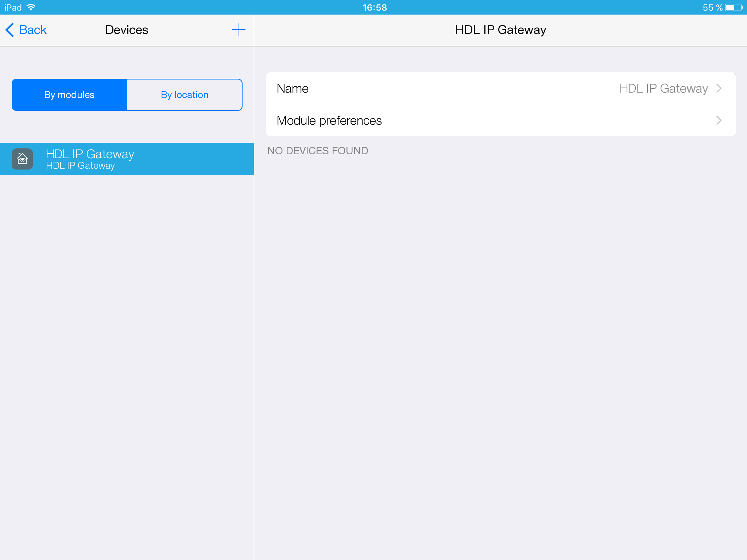
Task: Switch to By location view
Action: (185, 95)
